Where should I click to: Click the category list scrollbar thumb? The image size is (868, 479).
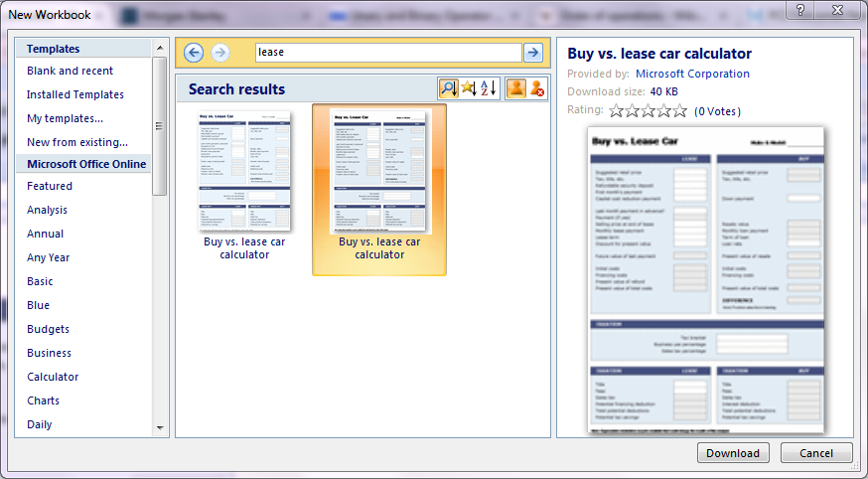160,125
